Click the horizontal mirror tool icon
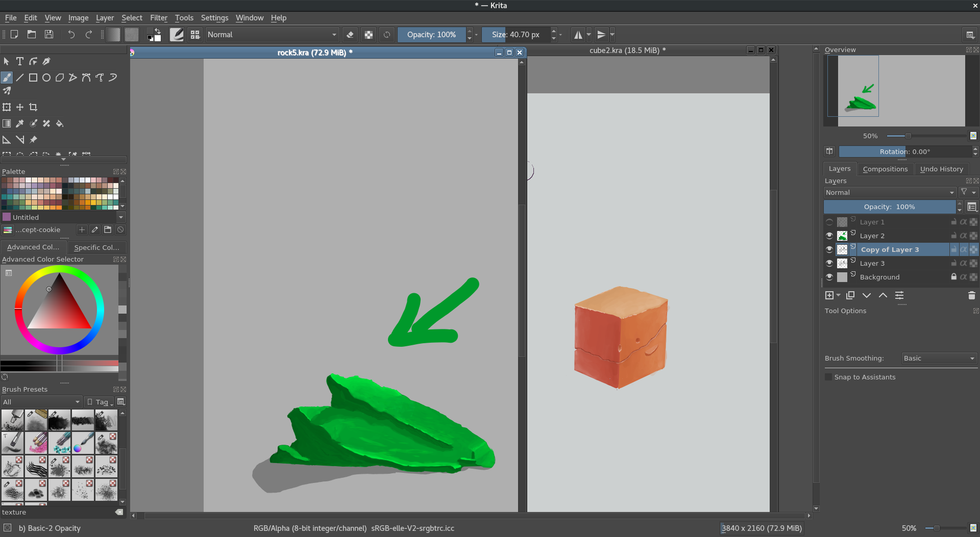This screenshot has width=980, height=537. coord(578,35)
